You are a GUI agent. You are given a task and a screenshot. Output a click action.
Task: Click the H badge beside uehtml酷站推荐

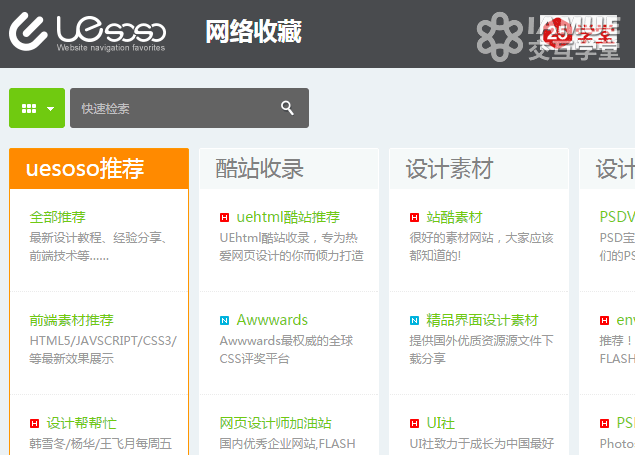click(x=224, y=218)
